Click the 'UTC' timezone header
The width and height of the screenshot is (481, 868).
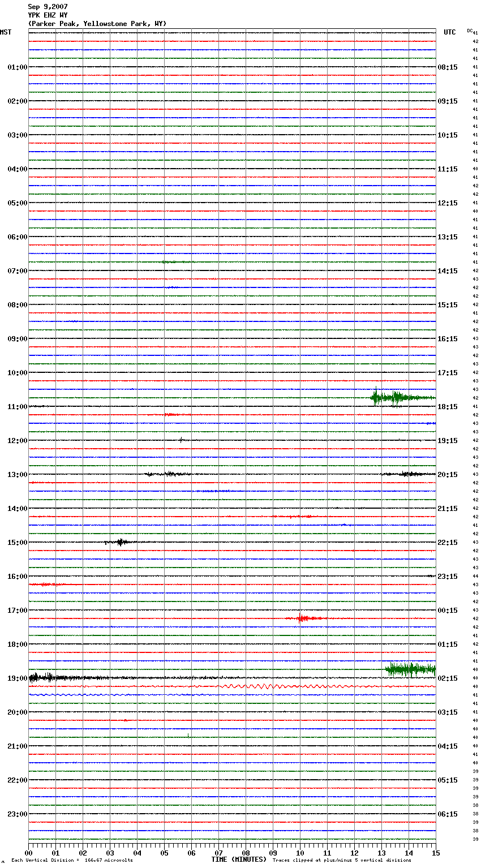pos(450,32)
